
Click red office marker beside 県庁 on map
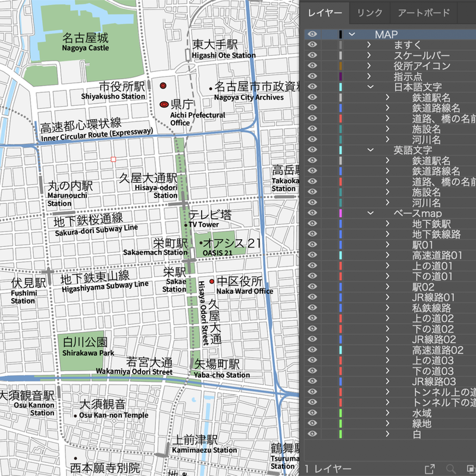164,104
